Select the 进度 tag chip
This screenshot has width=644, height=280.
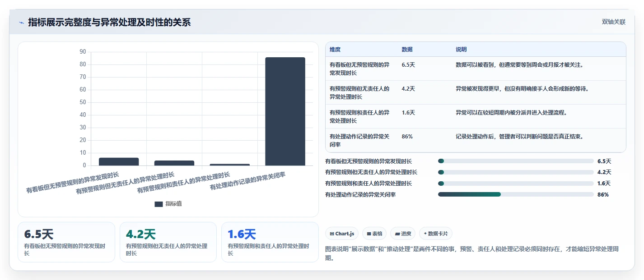click(403, 234)
